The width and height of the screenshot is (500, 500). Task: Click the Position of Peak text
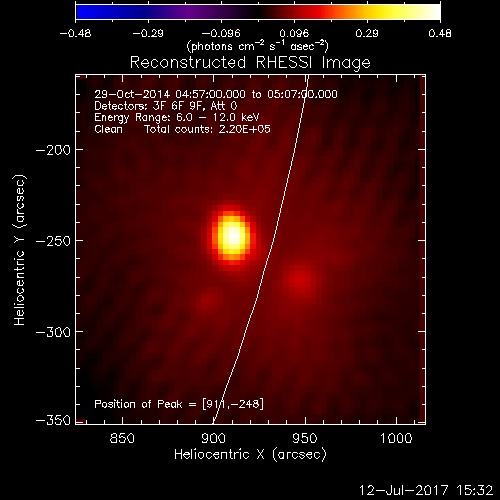coord(179,404)
